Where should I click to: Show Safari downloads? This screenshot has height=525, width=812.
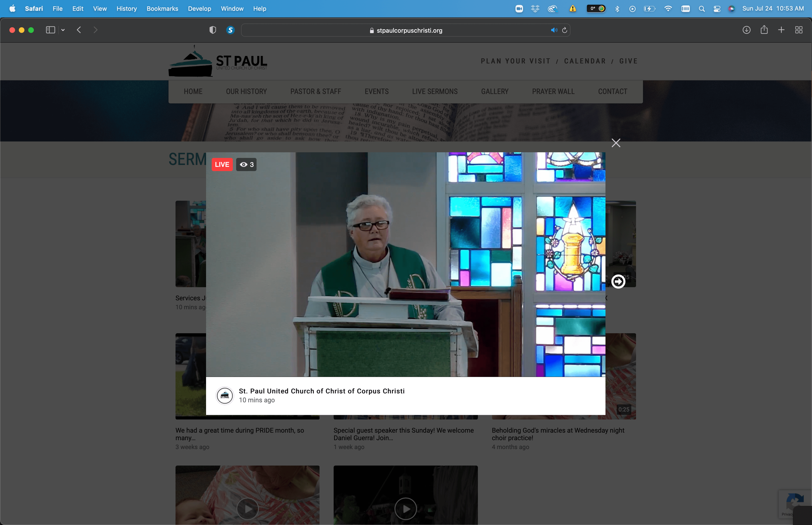[746, 30]
